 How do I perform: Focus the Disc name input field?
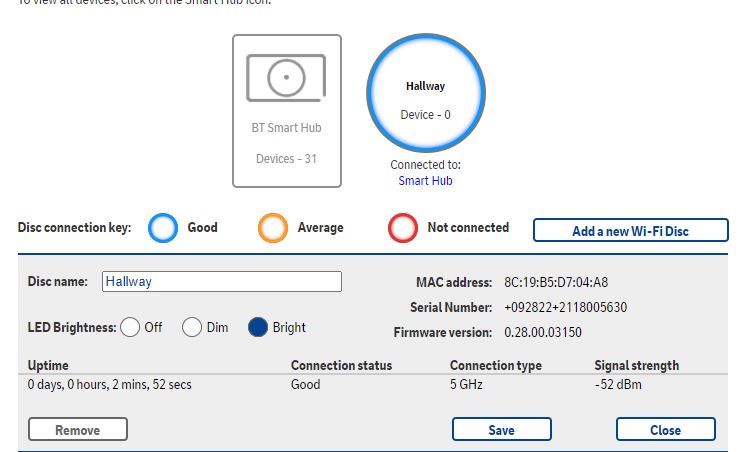tap(222, 282)
